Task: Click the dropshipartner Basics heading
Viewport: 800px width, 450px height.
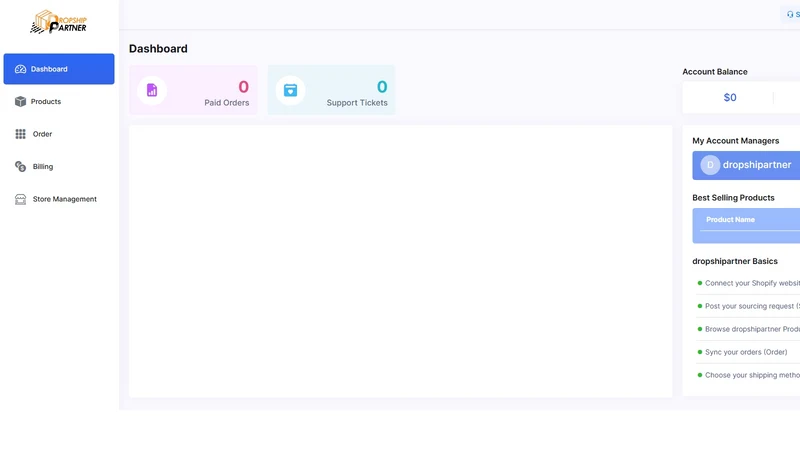Action: point(735,261)
